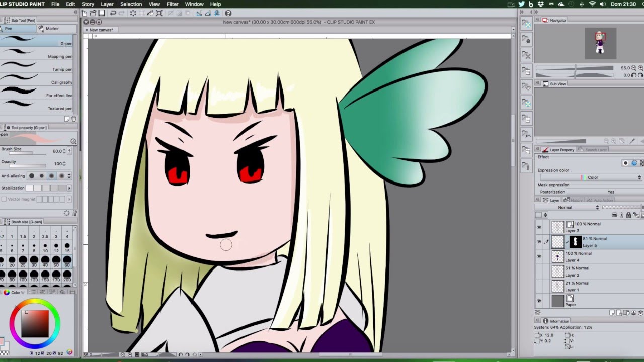The image size is (644, 362).
Task: Adjust the layer opacity slider
Action: 622,207
